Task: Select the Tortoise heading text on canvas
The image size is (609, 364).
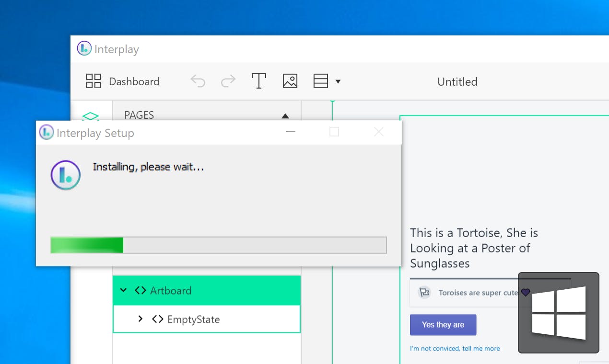Action: [x=474, y=248]
